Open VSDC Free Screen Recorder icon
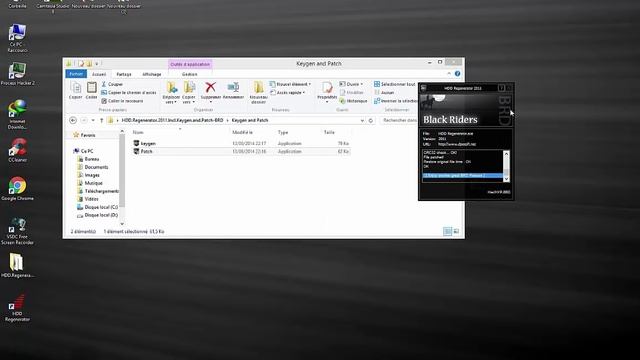The width and height of the screenshot is (640, 360). tap(18, 231)
